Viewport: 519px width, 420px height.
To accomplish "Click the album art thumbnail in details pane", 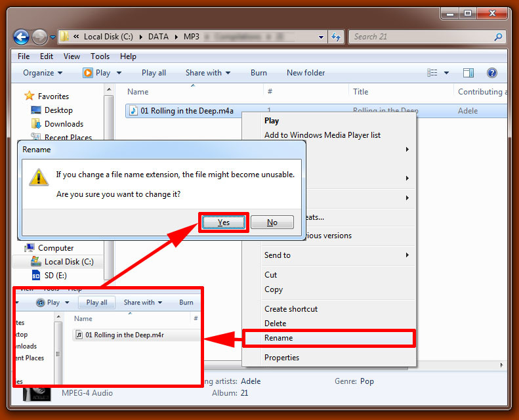I will point(37,394).
